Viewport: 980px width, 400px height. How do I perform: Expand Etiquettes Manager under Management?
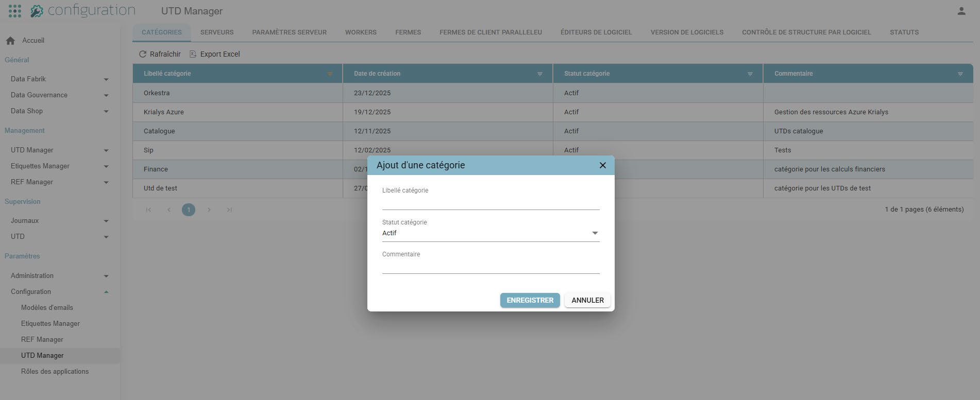[x=106, y=166]
